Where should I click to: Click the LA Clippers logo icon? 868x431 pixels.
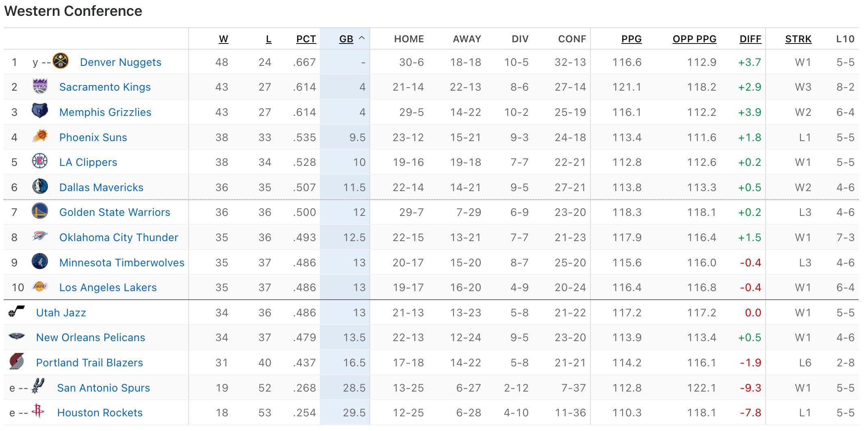[x=40, y=161]
